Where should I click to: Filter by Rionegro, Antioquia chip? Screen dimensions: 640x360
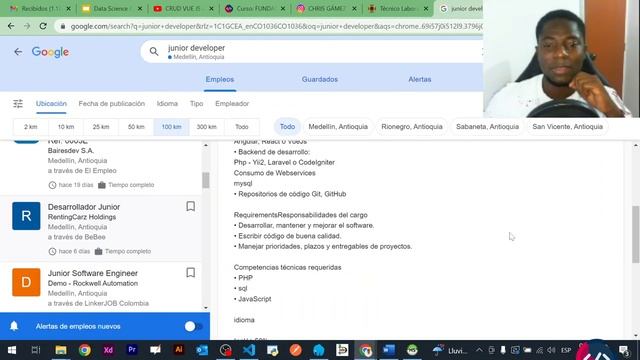click(x=411, y=127)
